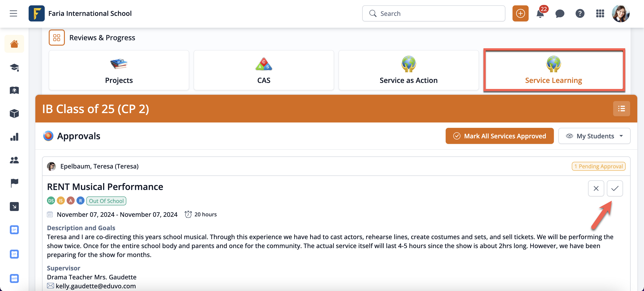Expand the My Students dropdown
This screenshot has height=291, width=644.
[594, 136]
